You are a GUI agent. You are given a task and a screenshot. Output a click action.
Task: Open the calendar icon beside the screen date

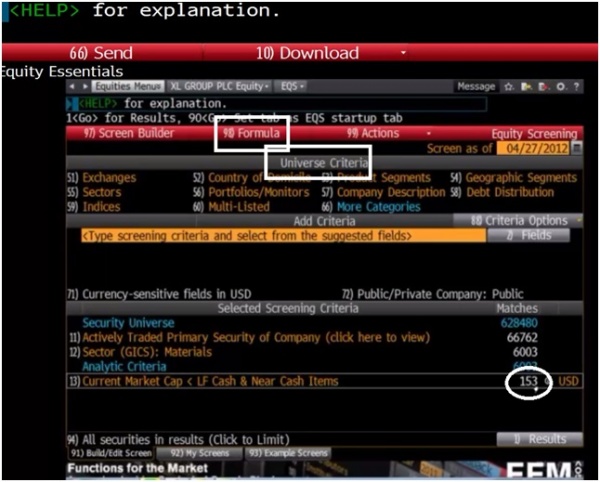coord(577,148)
